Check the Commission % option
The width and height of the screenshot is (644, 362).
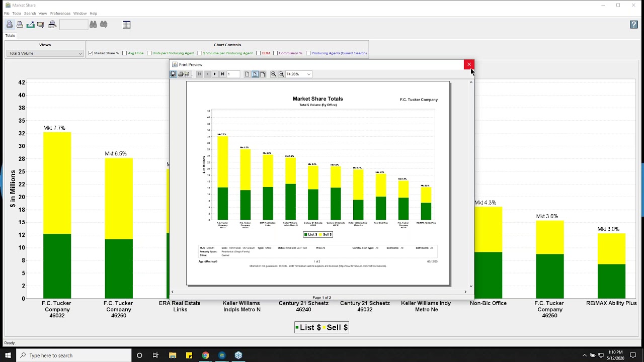point(275,53)
